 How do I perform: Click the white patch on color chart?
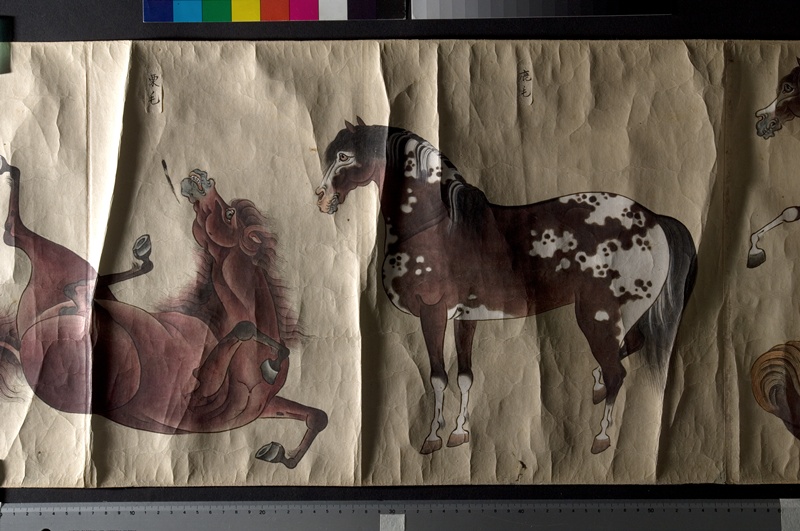pos(333,10)
